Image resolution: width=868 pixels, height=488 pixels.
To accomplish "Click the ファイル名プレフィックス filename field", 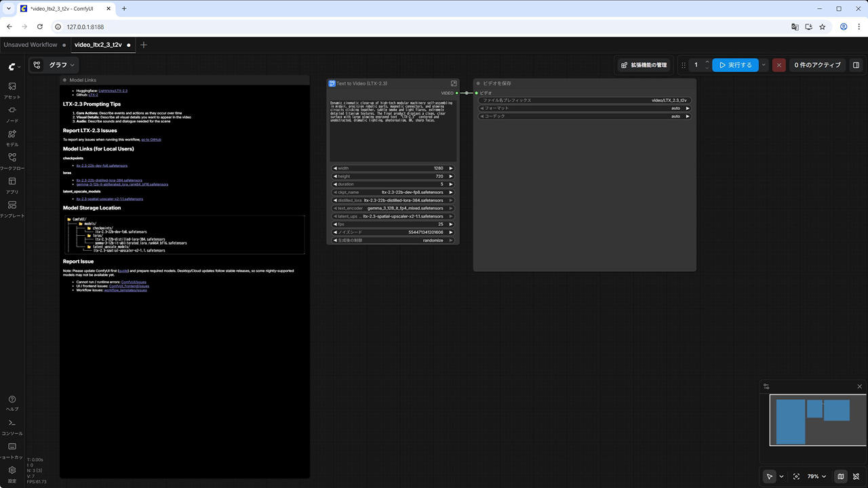I will point(585,100).
